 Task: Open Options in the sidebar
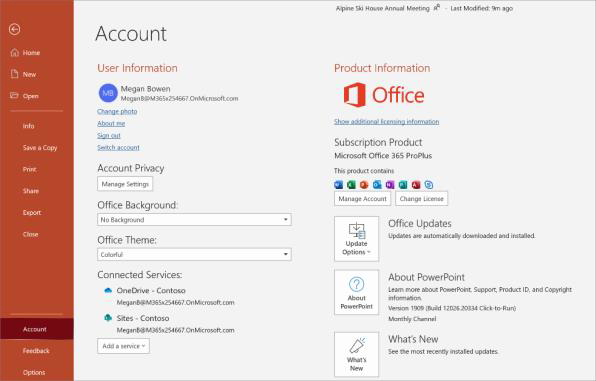coord(34,372)
